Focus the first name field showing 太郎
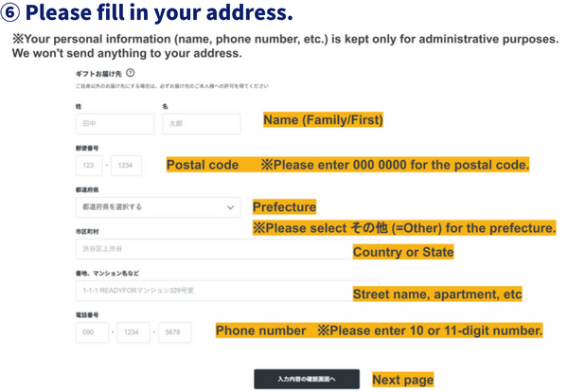Screen dimensions: 568x392 201,123
